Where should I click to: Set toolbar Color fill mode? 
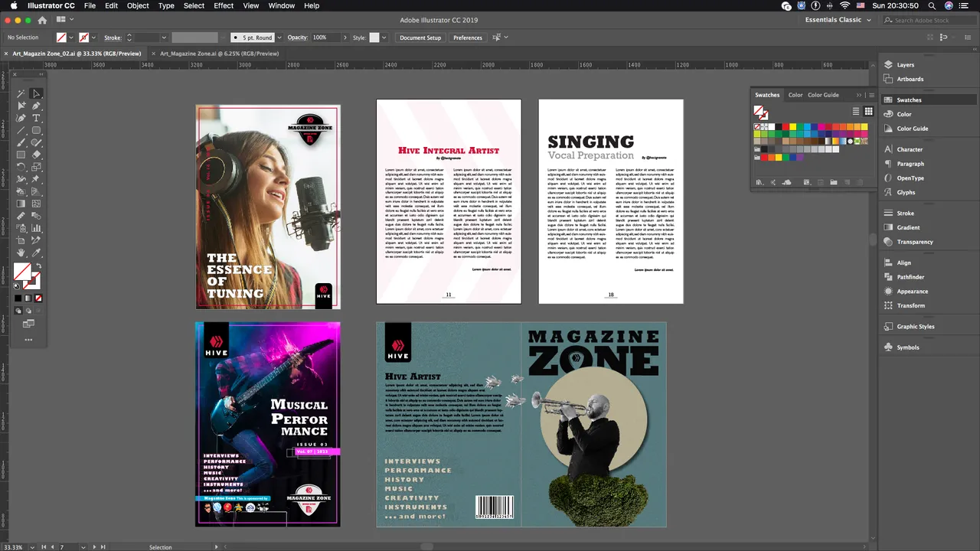tap(18, 298)
